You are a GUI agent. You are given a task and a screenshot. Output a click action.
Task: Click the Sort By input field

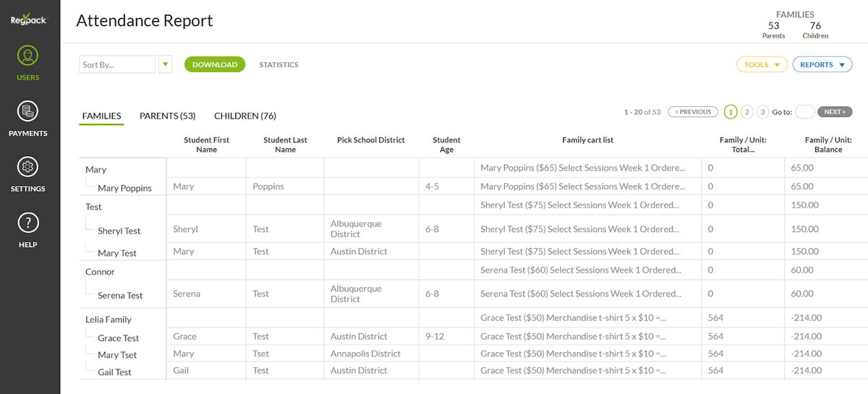pos(117,64)
